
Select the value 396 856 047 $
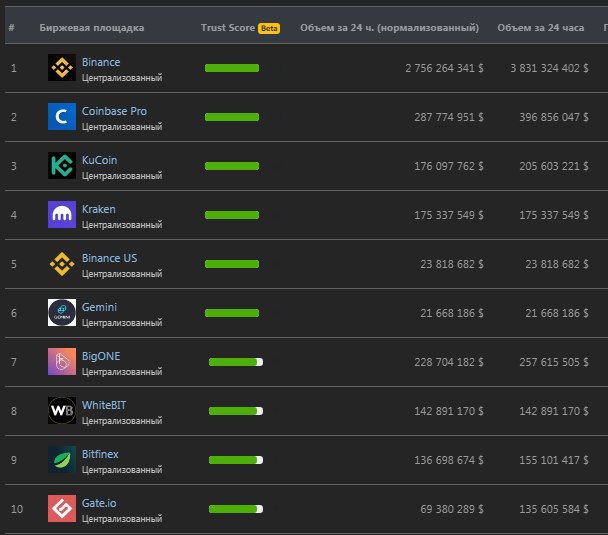click(x=554, y=117)
